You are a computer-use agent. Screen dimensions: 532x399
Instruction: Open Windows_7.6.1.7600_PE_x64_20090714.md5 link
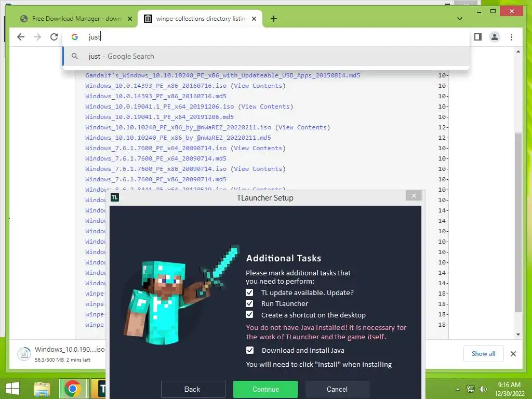click(x=156, y=158)
